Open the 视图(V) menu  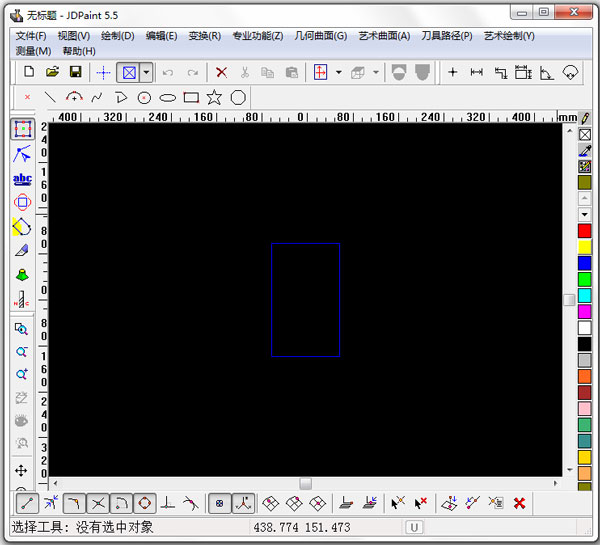point(74,36)
